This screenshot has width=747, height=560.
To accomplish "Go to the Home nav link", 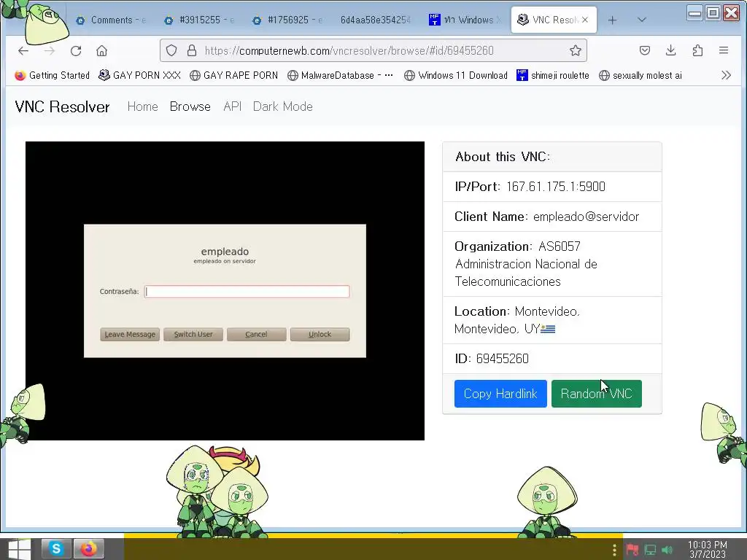I will [x=142, y=106].
